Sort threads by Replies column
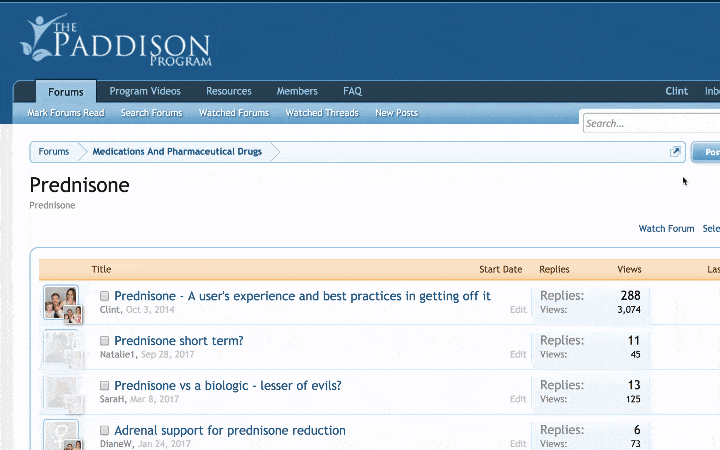The image size is (720, 450). [x=554, y=269]
